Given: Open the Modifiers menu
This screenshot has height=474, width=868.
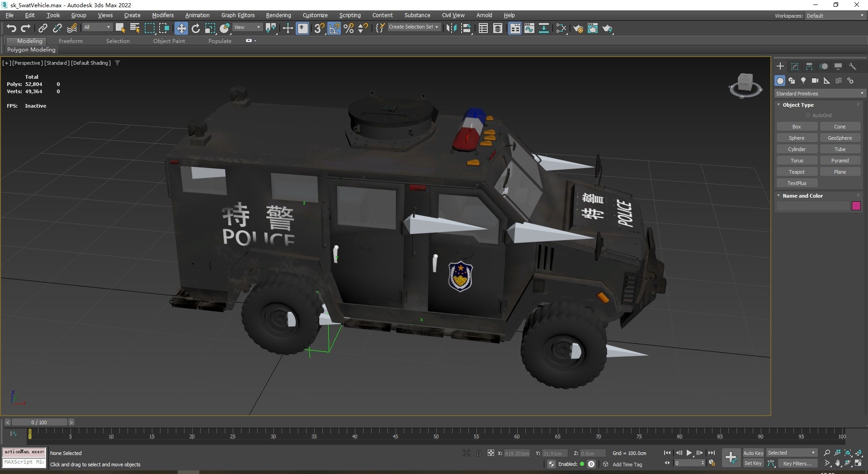Looking at the screenshot, I should click(163, 15).
